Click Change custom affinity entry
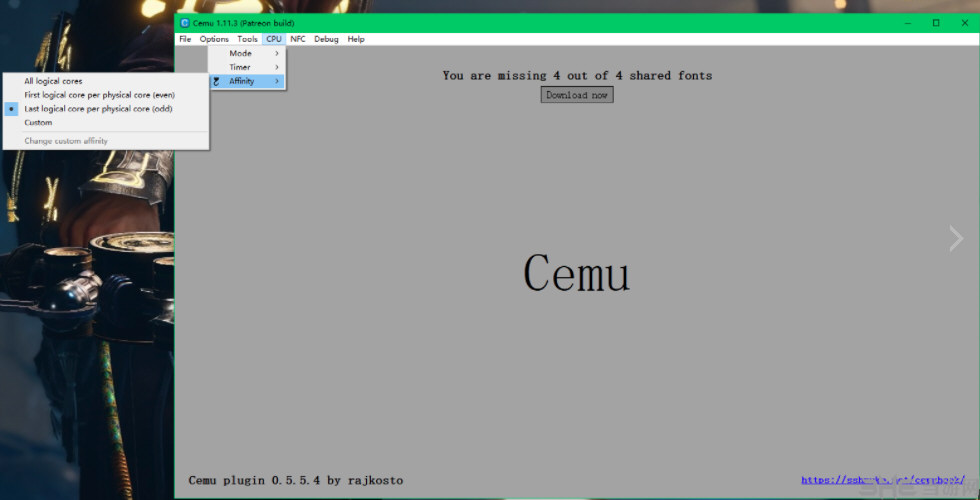 (x=106, y=141)
